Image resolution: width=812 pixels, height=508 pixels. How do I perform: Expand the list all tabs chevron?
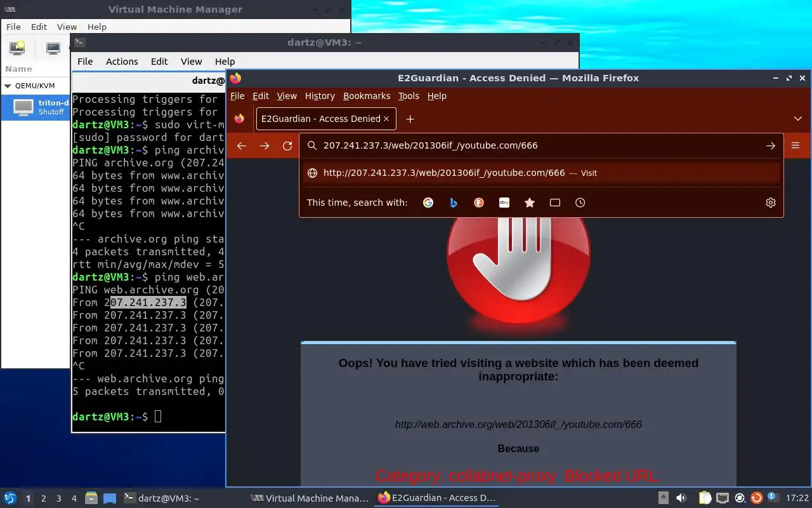[x=798, y=119]
